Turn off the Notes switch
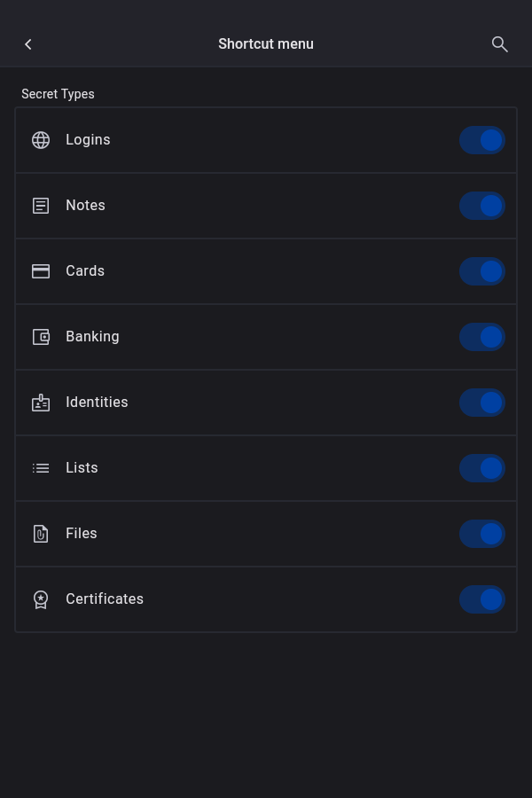The height and width of the screenshot is (798, 532). 481,206
